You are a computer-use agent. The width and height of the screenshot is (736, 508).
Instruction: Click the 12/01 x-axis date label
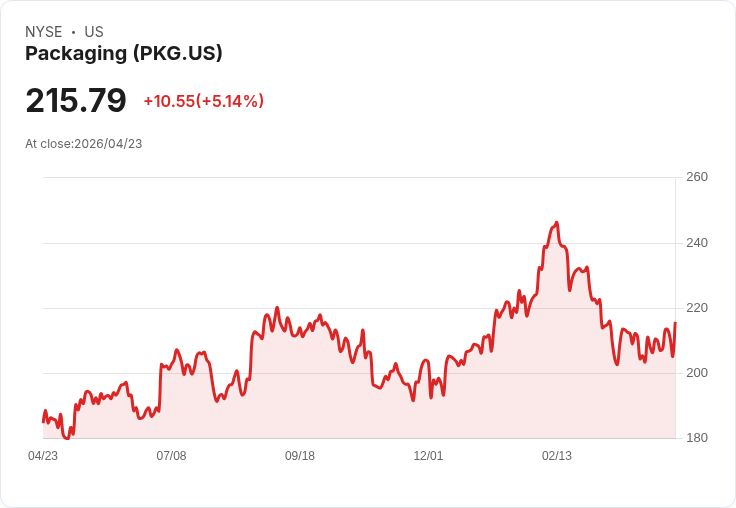tap(428, 456)
